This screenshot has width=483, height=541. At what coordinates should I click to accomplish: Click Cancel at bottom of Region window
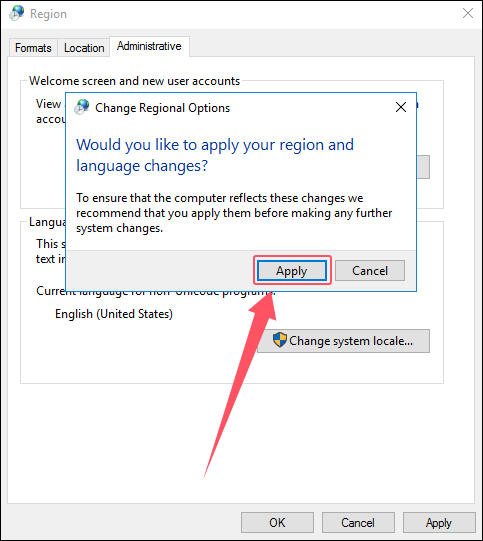(358, 522)
